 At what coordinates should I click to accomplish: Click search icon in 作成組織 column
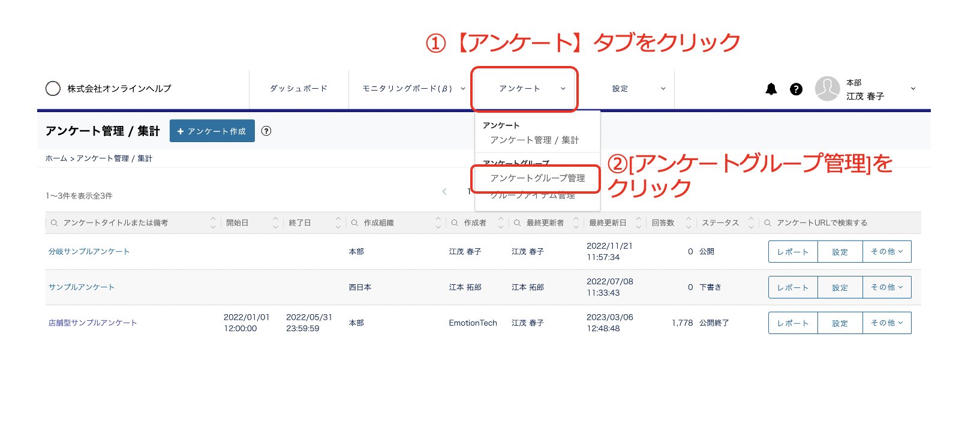354,223
